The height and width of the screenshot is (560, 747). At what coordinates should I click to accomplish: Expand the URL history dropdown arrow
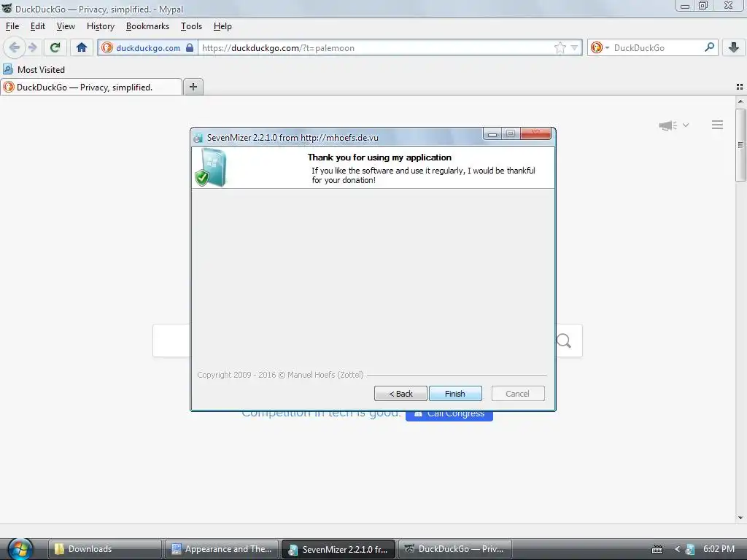[x=574, y=47]
